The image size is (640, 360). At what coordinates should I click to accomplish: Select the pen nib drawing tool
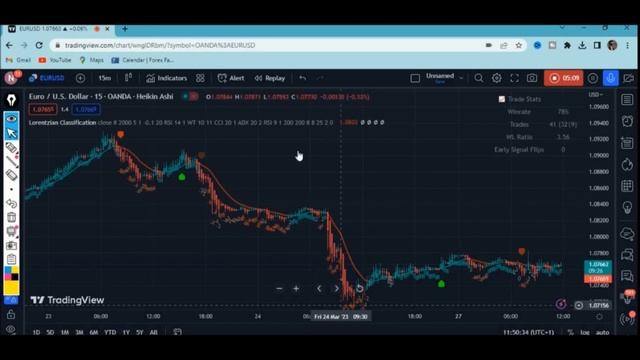point(11,100)
